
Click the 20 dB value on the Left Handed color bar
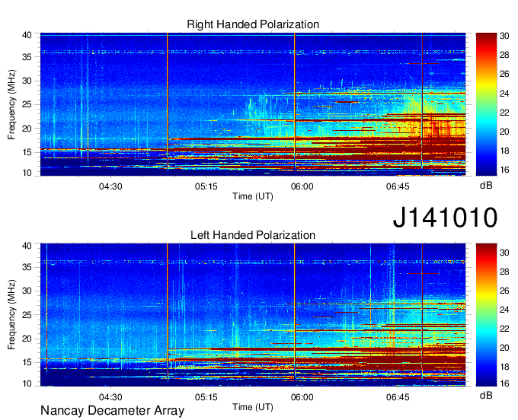(x=504, y=348)
